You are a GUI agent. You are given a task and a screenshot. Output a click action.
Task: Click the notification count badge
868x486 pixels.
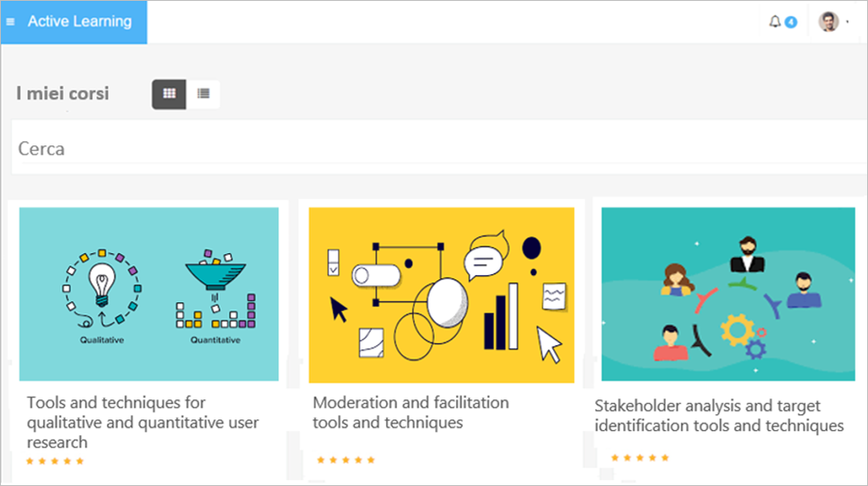[791, 22]
